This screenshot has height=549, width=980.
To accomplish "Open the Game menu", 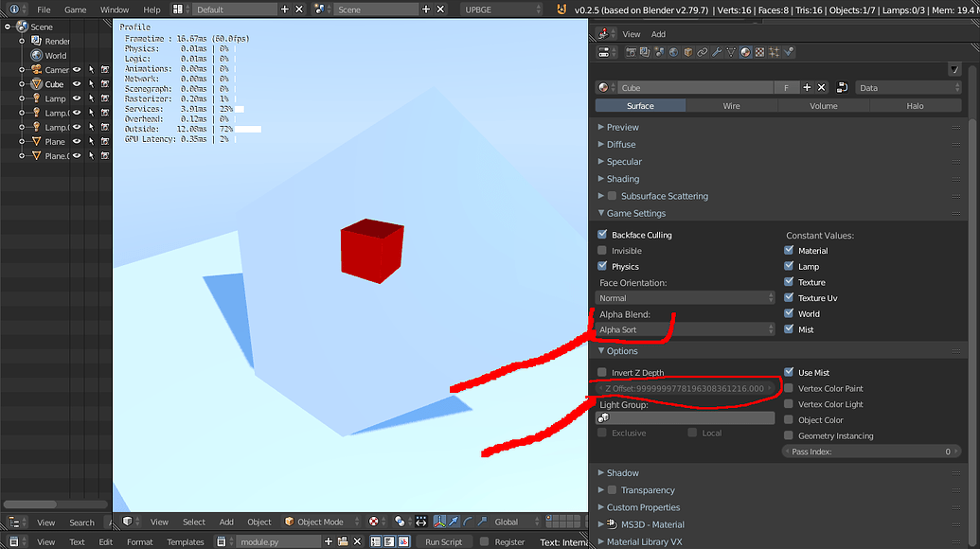I will point(75,9).
